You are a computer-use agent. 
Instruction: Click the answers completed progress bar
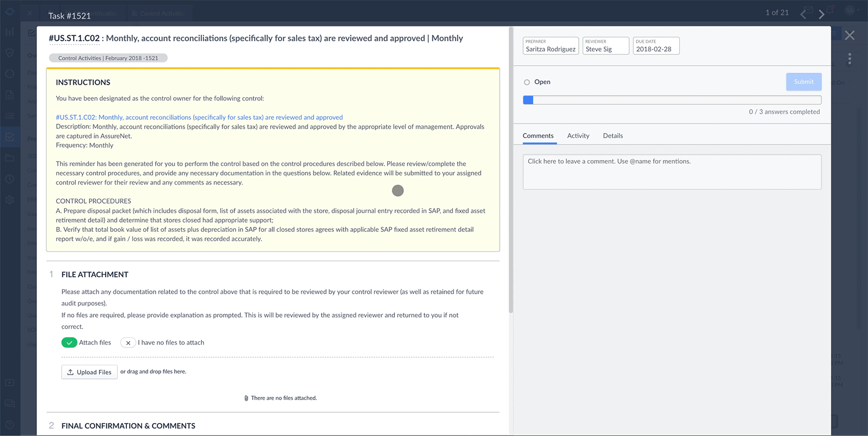[672, 100]
